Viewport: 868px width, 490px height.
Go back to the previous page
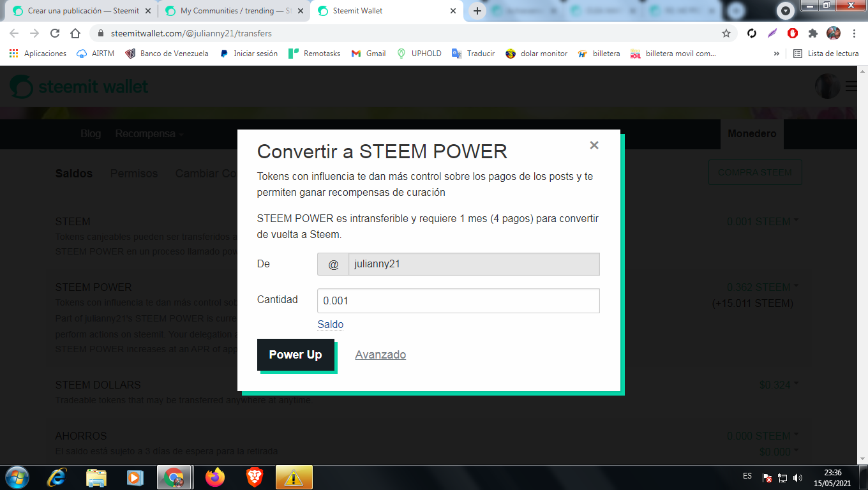[14, 33]
